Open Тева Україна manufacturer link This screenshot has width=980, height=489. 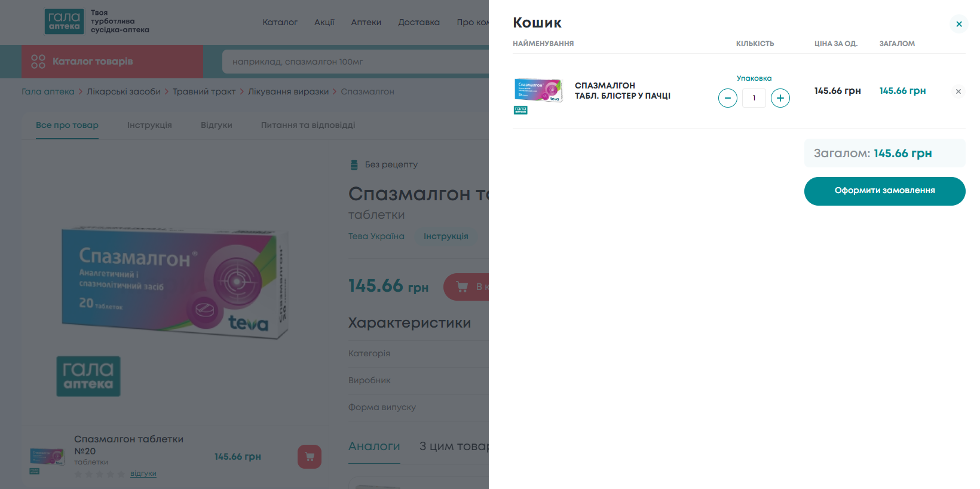(x=376, y=236)
